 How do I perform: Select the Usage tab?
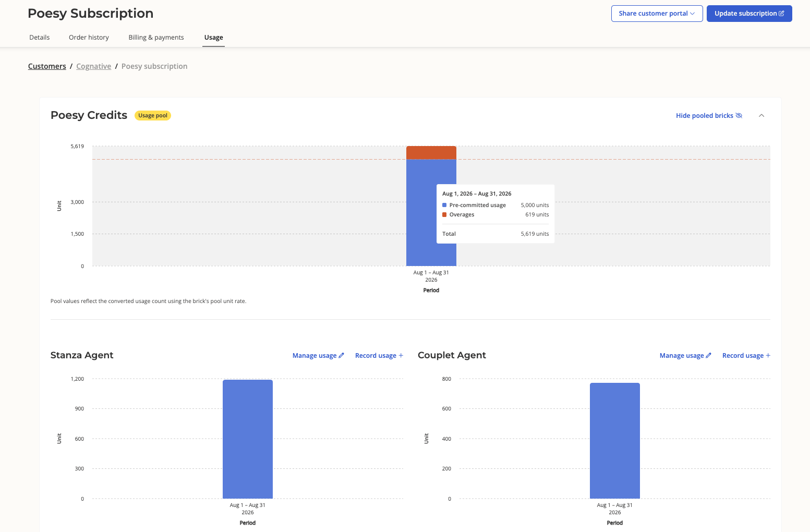coord(213,38)
